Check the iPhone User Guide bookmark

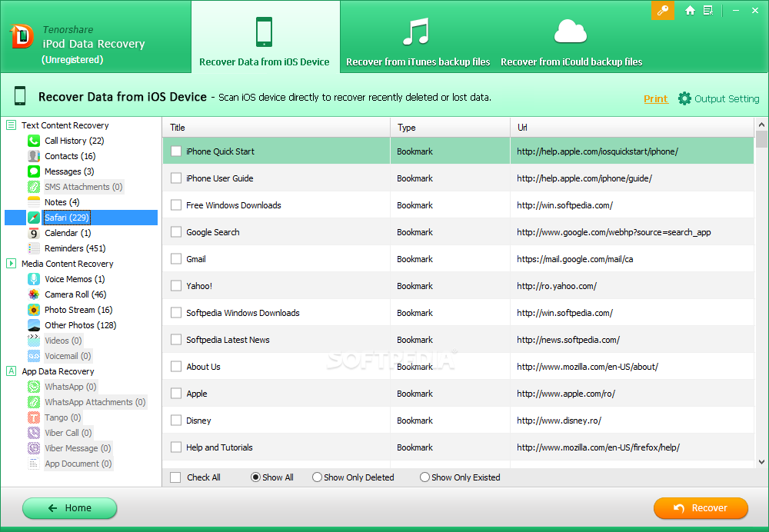point(176,178)
